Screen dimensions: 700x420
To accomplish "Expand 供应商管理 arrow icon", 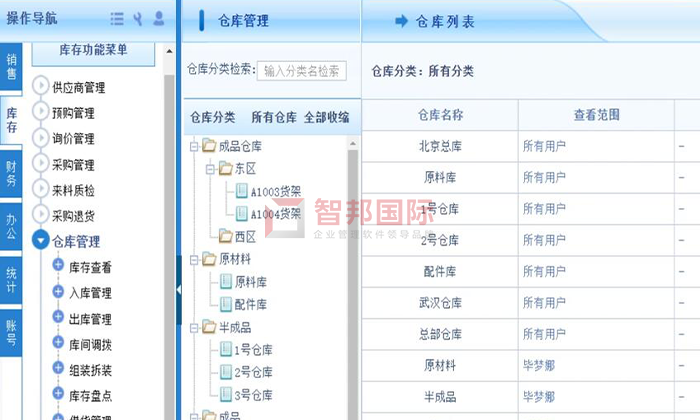I will click(41, 85).
